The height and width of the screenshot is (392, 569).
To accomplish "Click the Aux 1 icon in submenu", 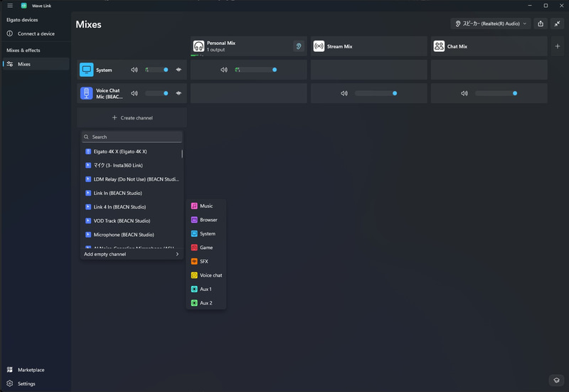I will 194,289.
